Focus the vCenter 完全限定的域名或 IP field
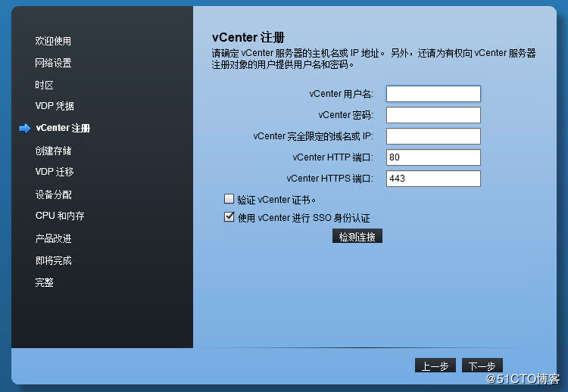The height and width of the screenshot is (392, 568). click(x=433, y=136)
